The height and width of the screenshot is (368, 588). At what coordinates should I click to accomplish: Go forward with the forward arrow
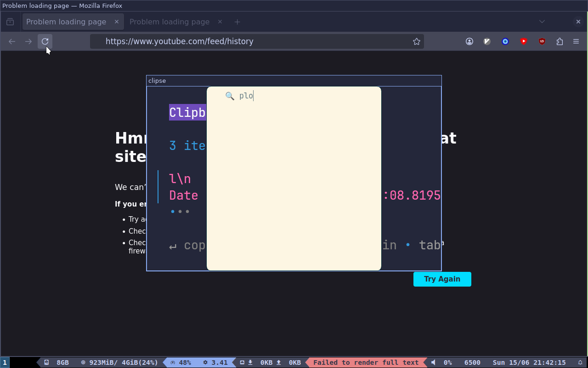pyautogui.click(x=28, y=41)
